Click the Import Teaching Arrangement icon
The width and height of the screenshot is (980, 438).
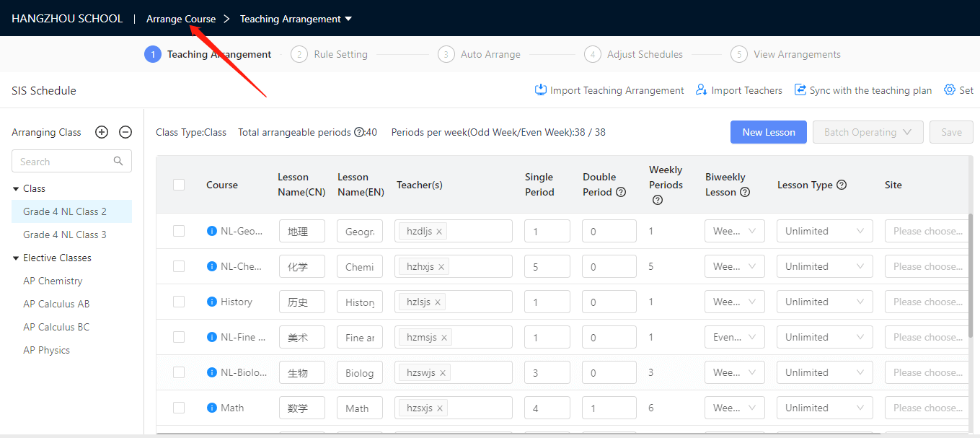[541, 90]
